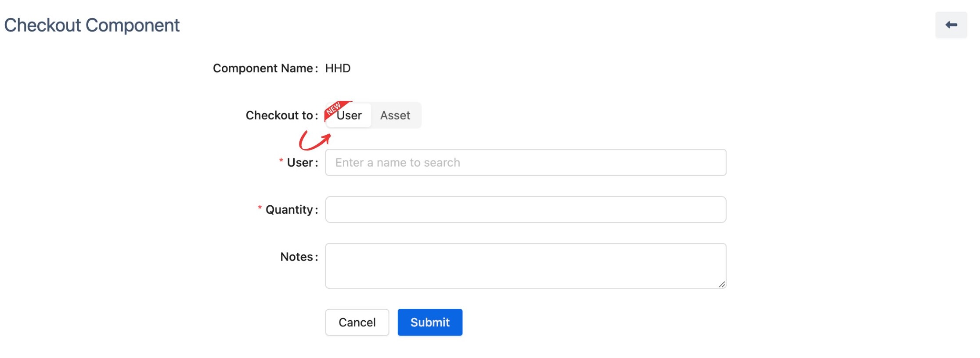Click the User field label
Viewport: 980px width, 358px height.
coord(300,163)
